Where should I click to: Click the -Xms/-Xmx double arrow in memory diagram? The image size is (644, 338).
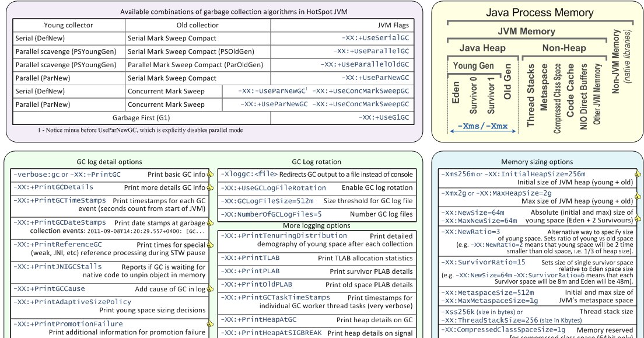click(x=482, y=131)
